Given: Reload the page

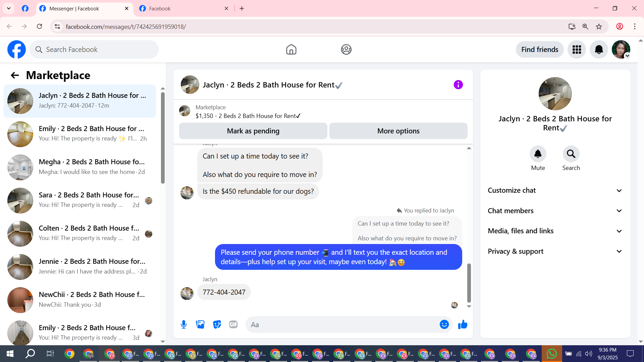Looking at the screenshot, I should click(x=39, y=26).
